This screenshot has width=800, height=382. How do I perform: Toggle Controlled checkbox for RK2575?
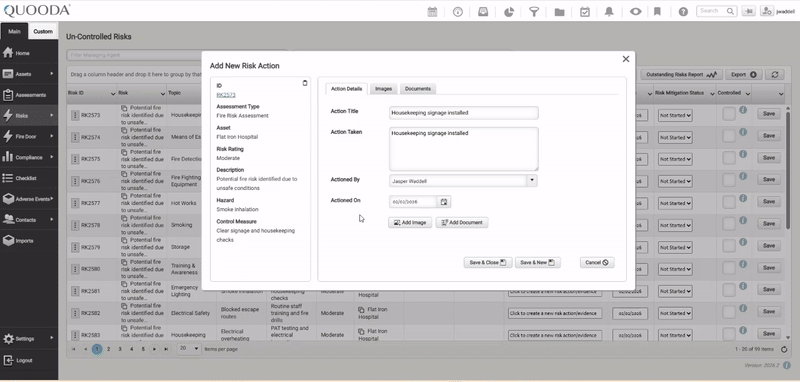[729, 158]
